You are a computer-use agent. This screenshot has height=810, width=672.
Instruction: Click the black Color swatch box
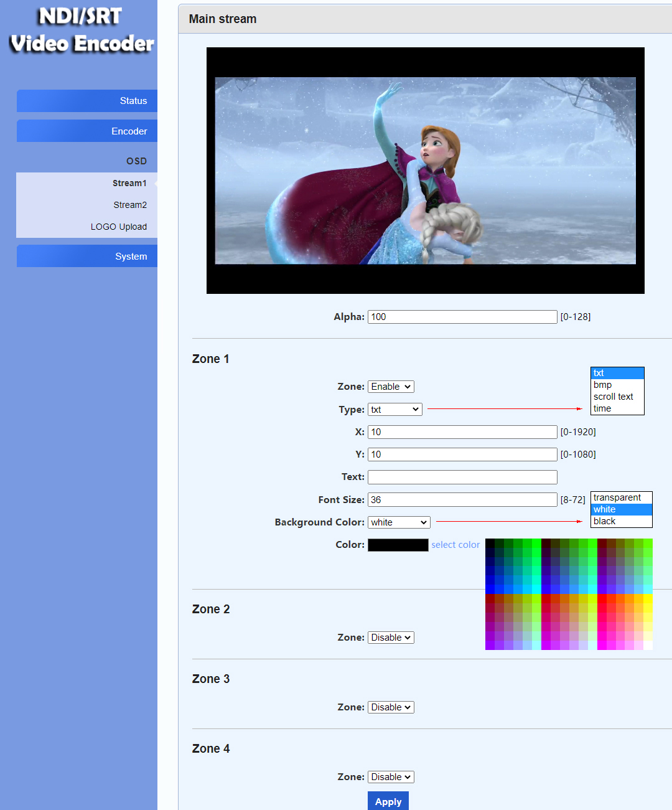398,545
